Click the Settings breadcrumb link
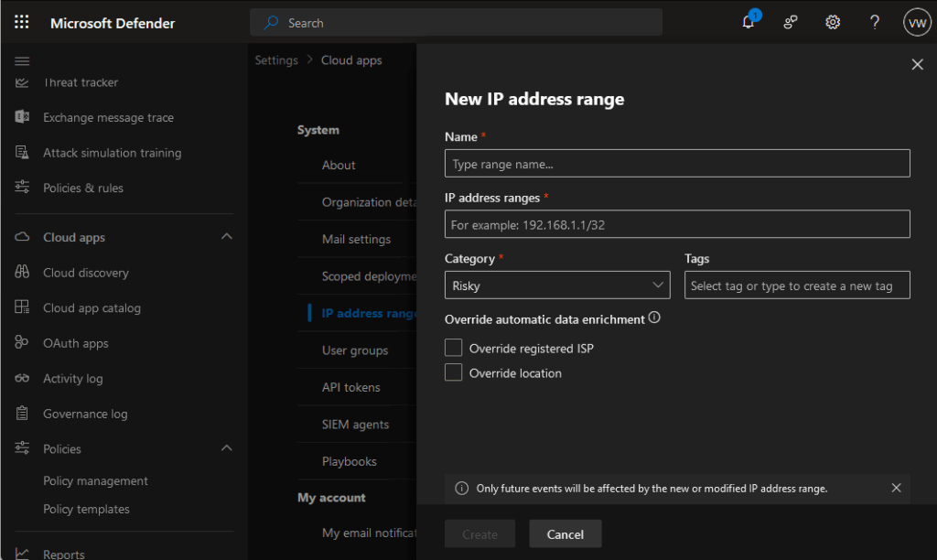Screen dimensions: 937x560 click(x=276, y=60)
